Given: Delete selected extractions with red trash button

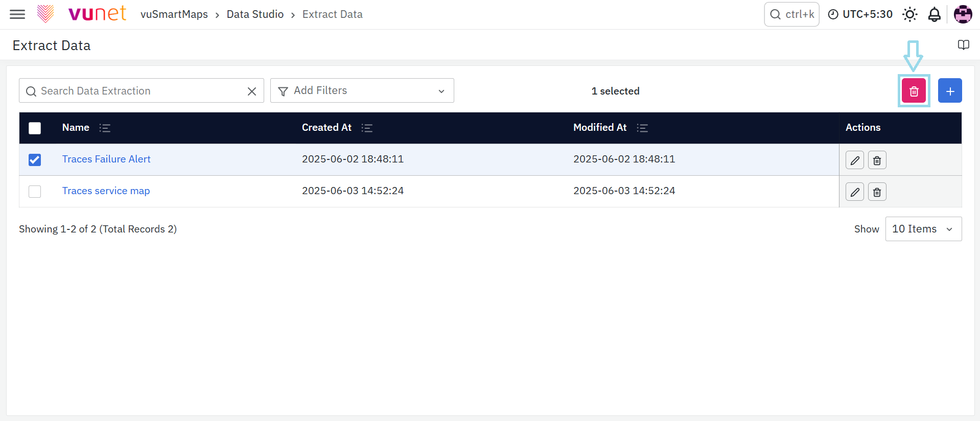Looking at the screenshot, I should pos(914,91).
